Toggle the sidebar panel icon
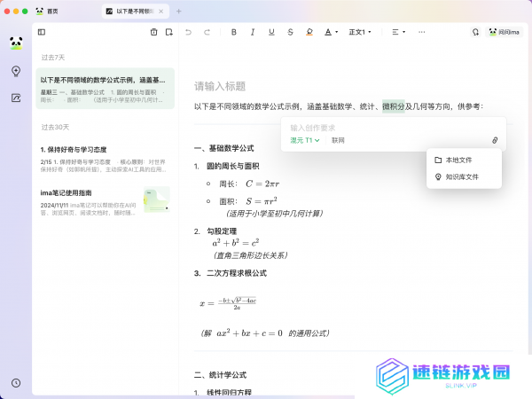The height and width of the screenshot is (399, 532). pos(42,32)
